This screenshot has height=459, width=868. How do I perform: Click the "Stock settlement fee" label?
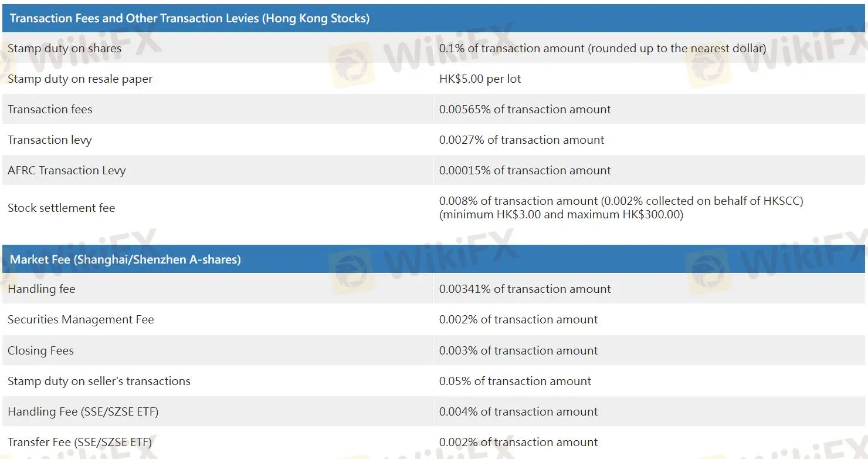point(62,208)
